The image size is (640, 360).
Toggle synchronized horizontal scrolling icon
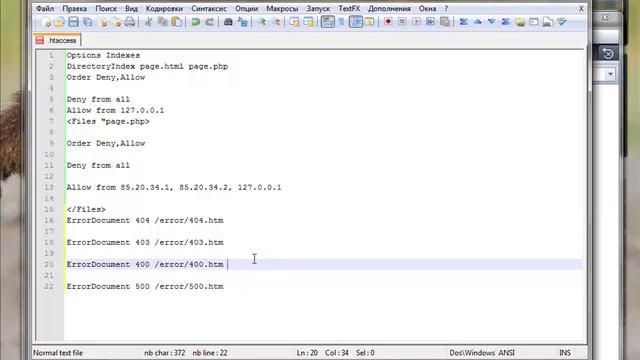pos(309,22)
